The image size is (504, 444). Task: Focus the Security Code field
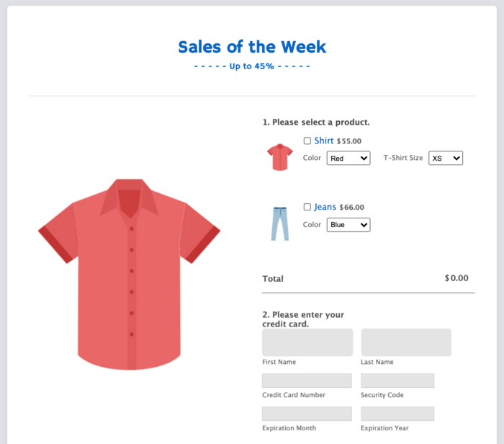click(x=397, y=381)
